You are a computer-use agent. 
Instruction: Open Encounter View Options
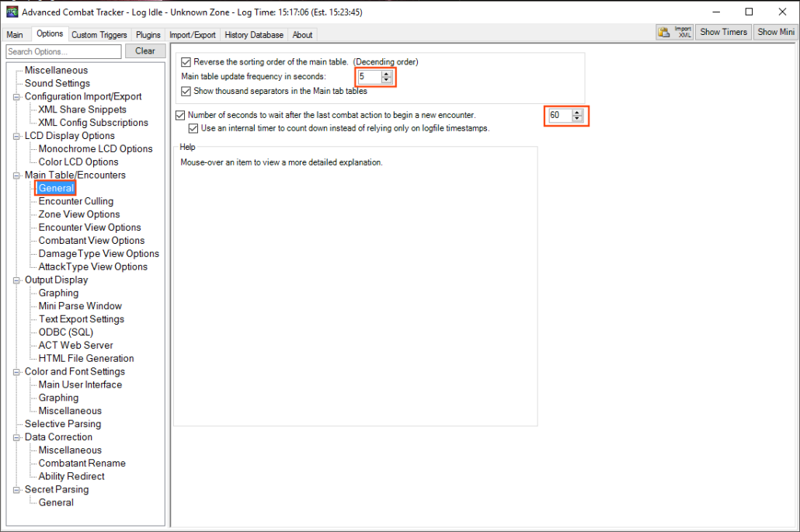(90, 228)
